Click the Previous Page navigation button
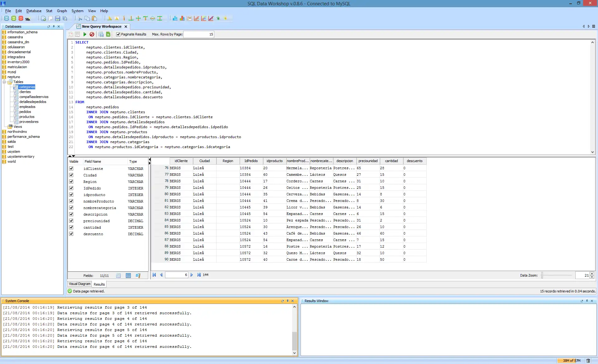 [x=161, y=275]
